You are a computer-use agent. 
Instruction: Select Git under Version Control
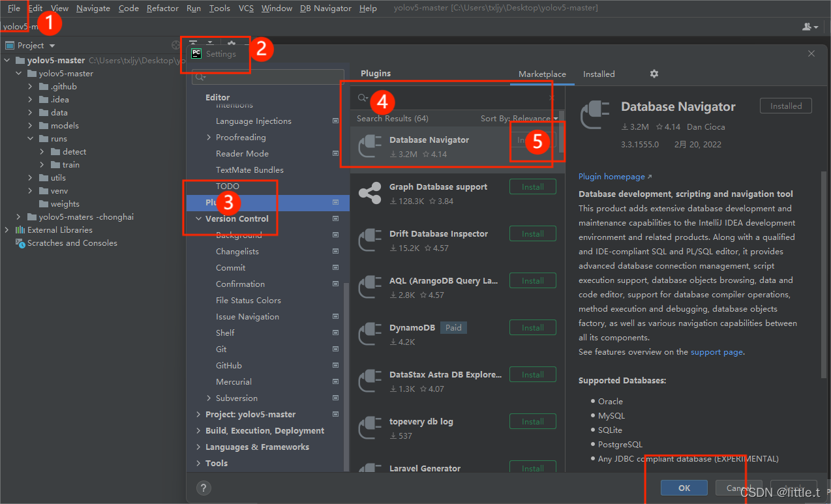221,349
